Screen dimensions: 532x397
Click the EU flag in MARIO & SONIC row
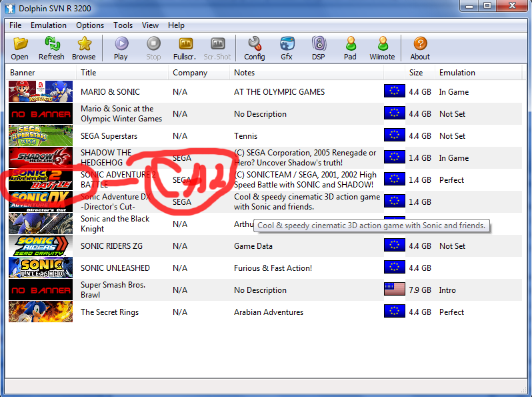(395, 91)
